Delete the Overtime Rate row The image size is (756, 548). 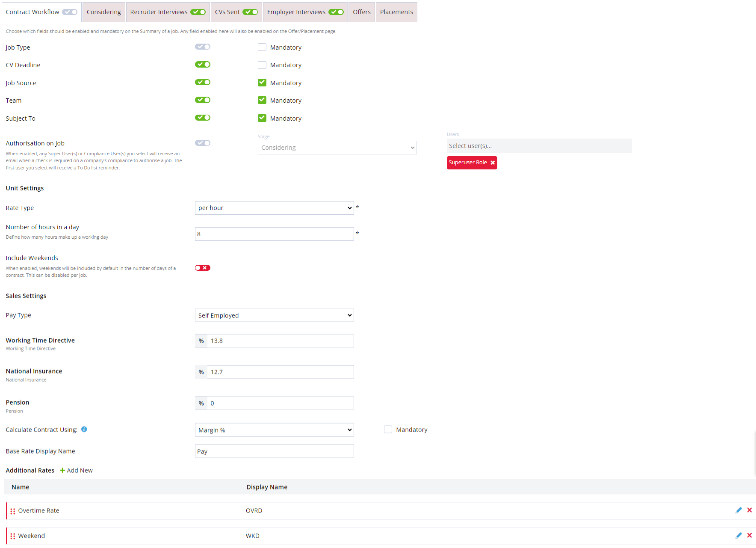click(749, 510)
